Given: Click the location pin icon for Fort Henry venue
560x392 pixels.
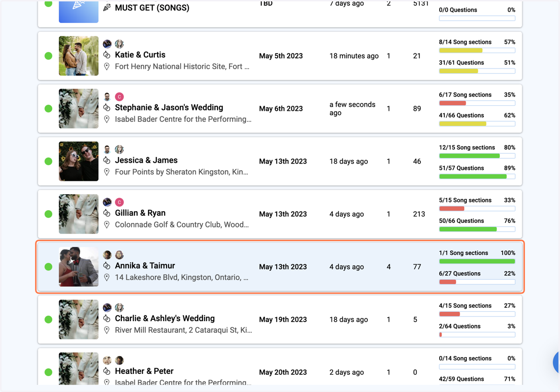Looking at the screenshot, I should pos(107,67).
